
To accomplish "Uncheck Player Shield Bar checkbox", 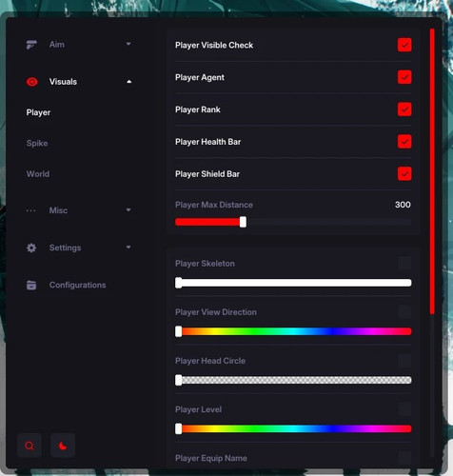I will 404,173.
